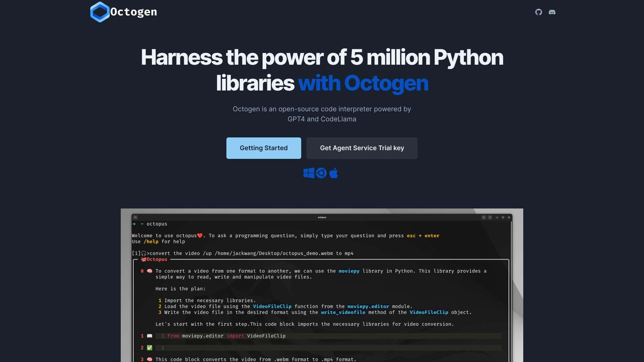Image resolution: width=644 pixels, height=362 pixels.
Task: Select the Apple macOS icon
Action: point(334,173)
